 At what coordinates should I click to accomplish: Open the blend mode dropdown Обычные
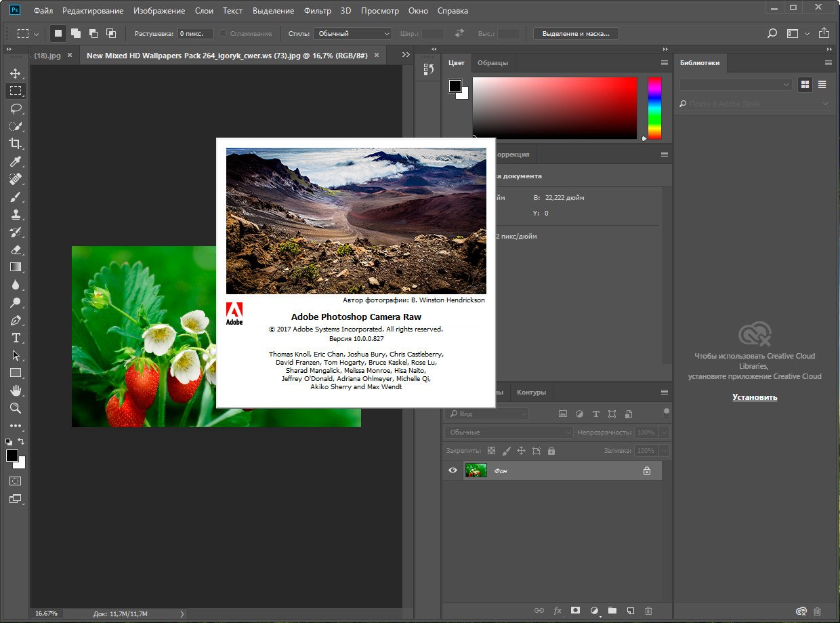tap(509, 432)
